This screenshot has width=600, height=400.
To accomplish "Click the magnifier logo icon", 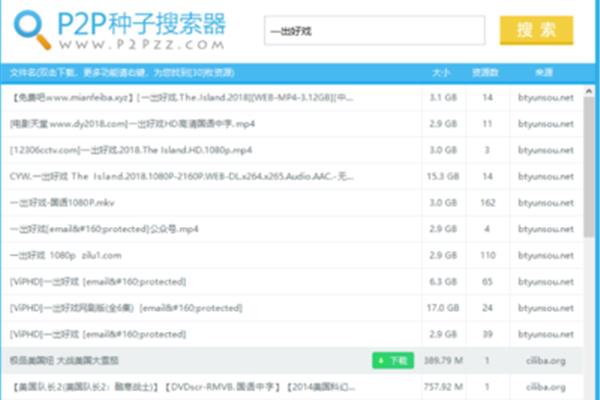I will [33, 30].
